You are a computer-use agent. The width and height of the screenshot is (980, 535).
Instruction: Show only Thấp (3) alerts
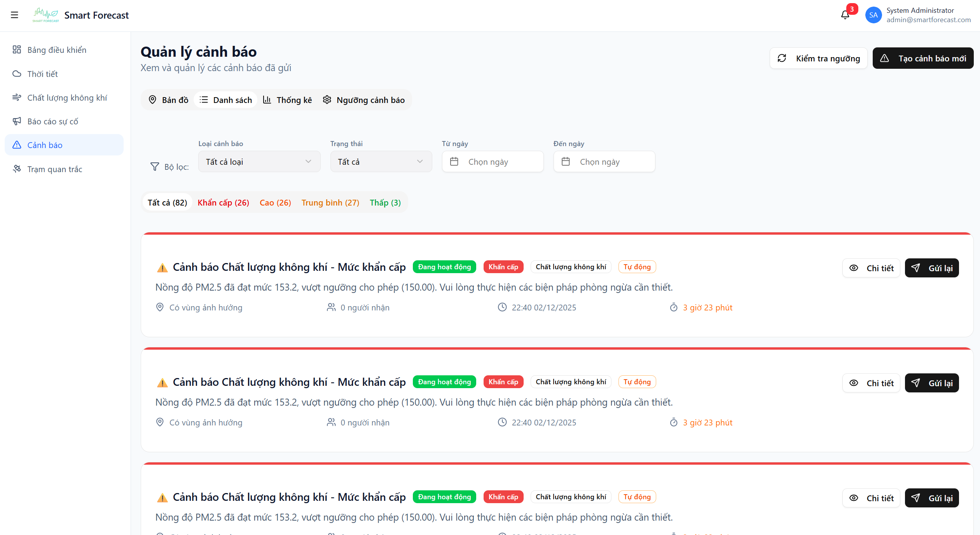(385, 202)
